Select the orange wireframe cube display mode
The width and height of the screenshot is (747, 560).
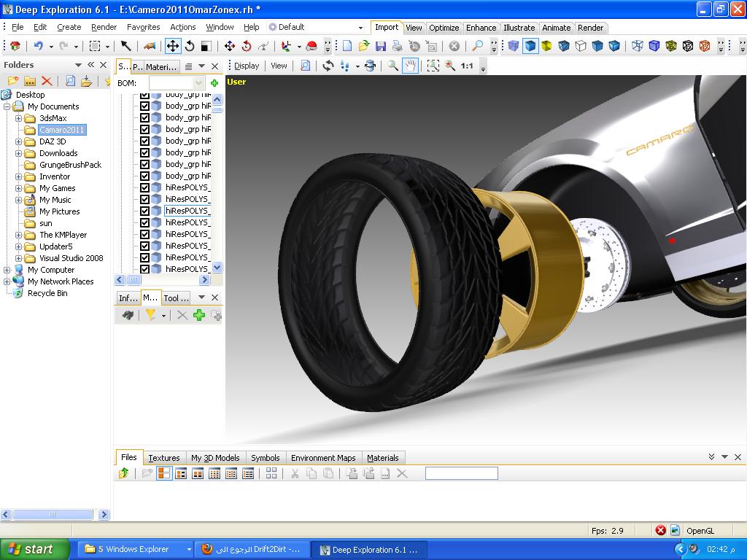[705, 46]
